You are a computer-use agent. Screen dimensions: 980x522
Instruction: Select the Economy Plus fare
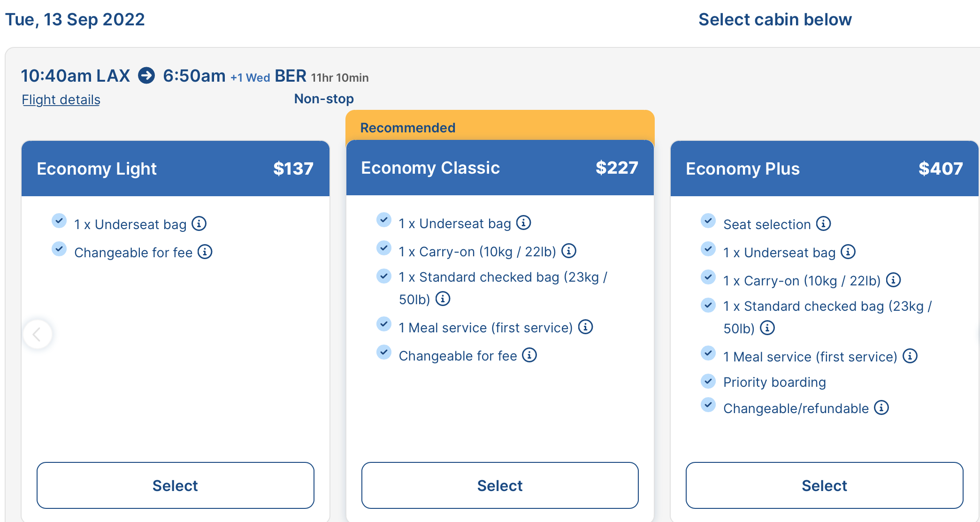pos(824,485)
